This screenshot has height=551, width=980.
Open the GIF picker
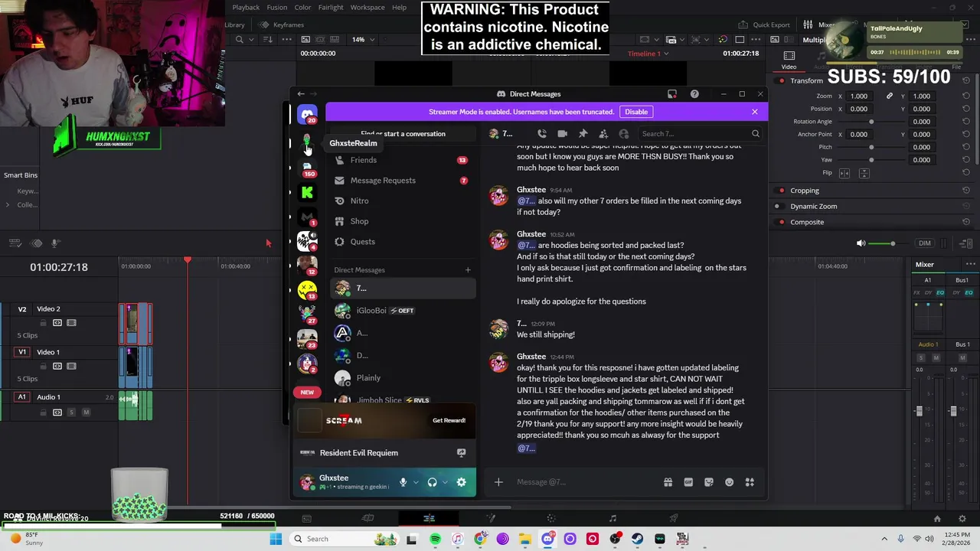point(688,482)
